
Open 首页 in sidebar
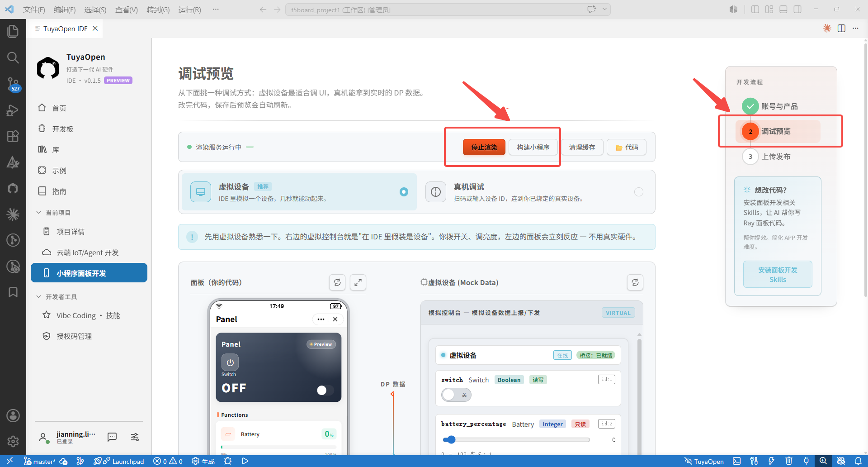[89, 108]
